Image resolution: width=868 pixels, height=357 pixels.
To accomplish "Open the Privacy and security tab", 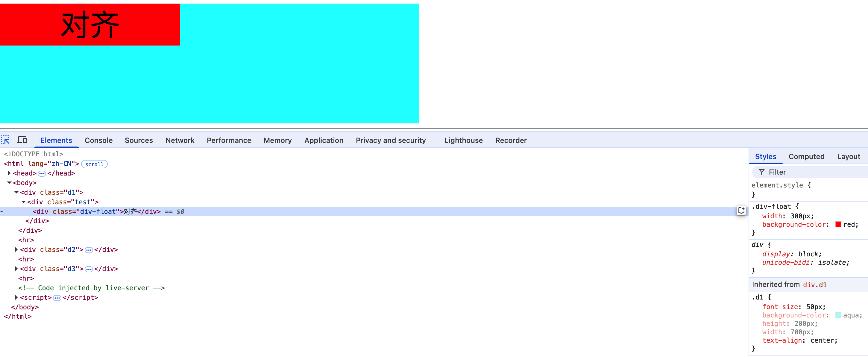I will tap(391, 140).
